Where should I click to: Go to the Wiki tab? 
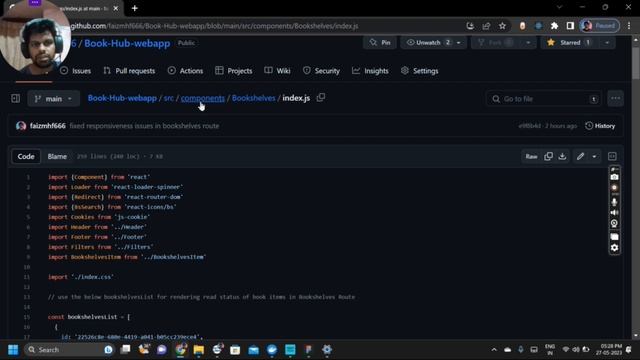click(277, 71)
